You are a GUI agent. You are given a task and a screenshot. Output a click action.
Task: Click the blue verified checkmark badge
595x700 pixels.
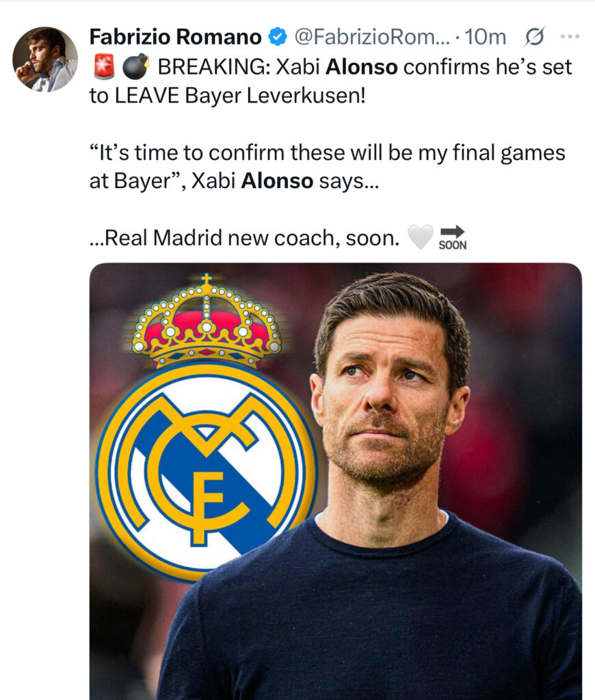278,37
